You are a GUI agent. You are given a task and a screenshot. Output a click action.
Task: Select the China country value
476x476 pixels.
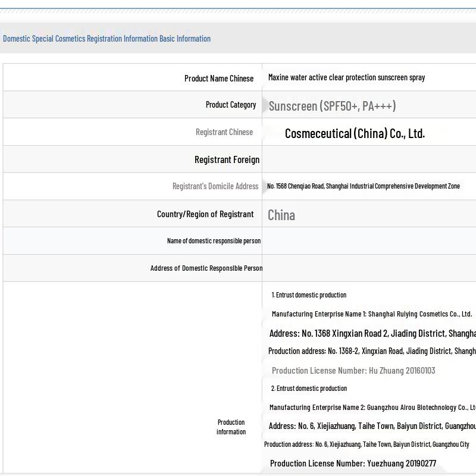pyautogui.click(x=281, y=215)
